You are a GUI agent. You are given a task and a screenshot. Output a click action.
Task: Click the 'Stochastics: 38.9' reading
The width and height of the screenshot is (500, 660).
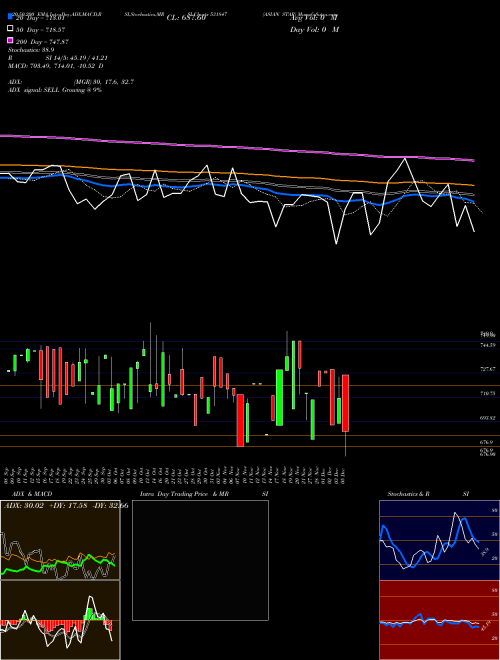tap(31, 50)
